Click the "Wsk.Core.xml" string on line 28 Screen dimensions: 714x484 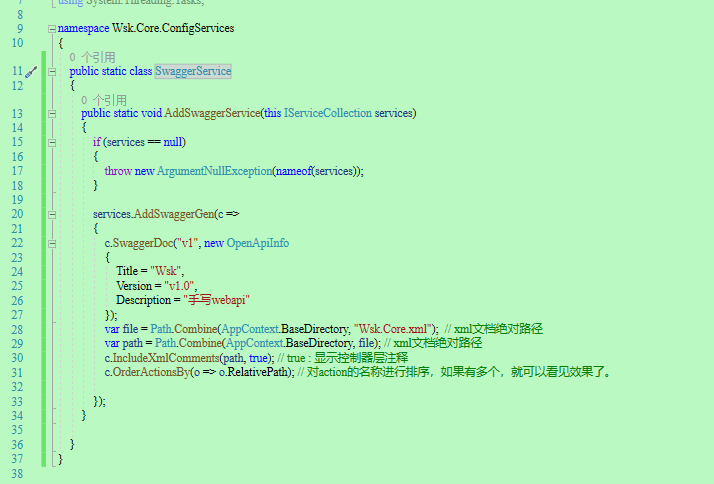tap(394, 329)
